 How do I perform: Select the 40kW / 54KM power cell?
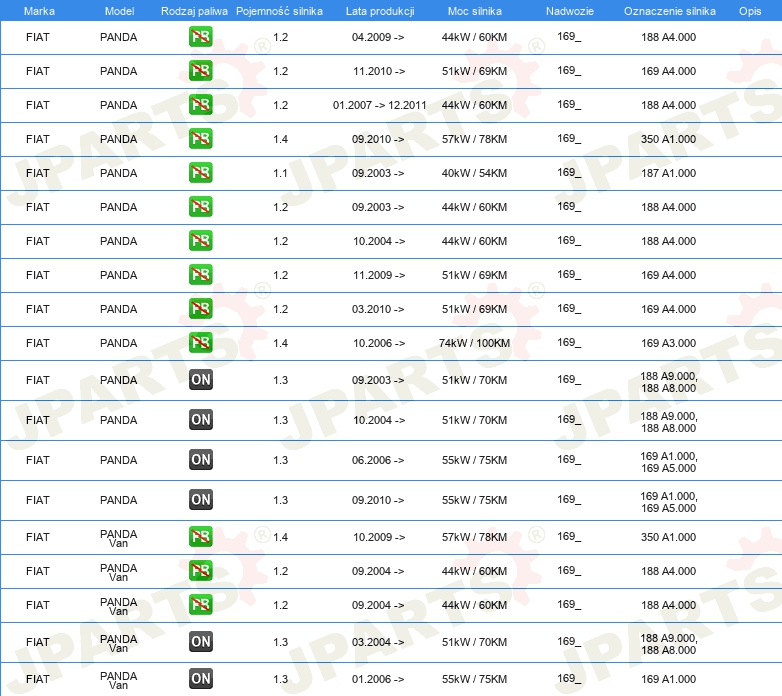point(474,173)
